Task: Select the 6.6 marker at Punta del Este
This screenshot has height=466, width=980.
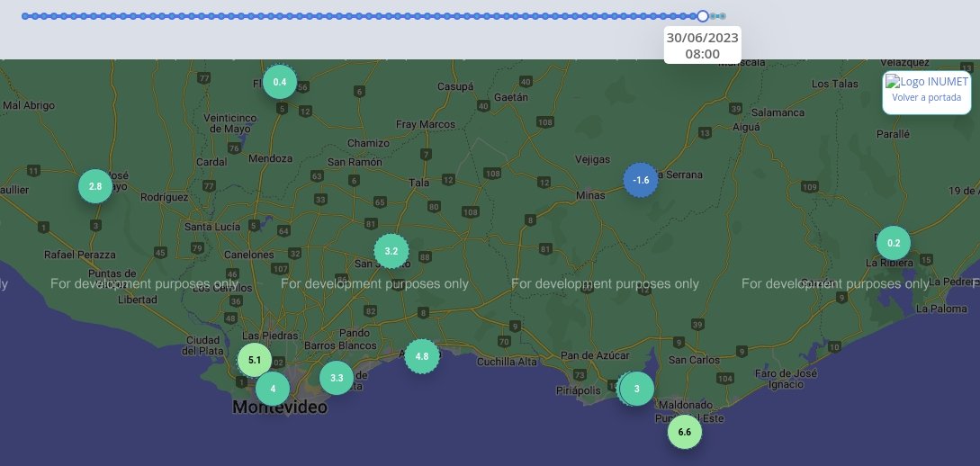Action: click(684, 432)
